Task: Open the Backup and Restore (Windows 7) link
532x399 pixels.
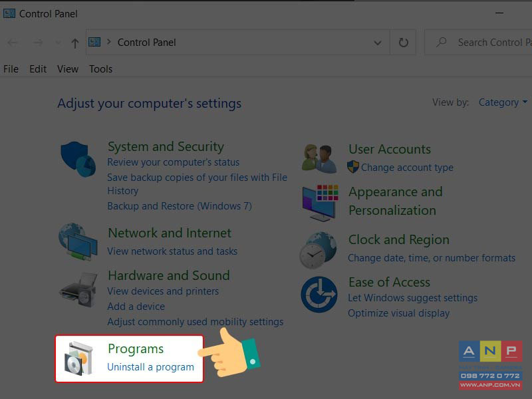Action: 180,206
